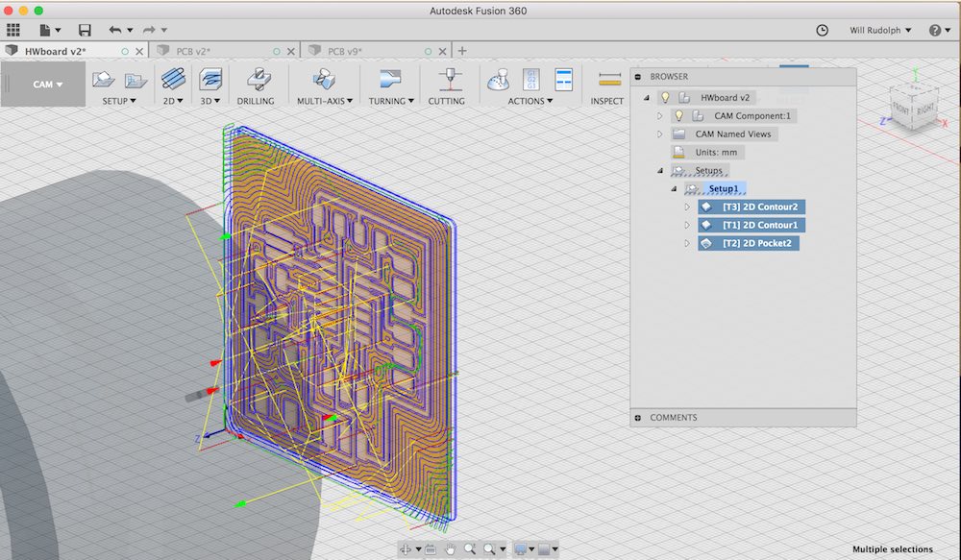Image resolution: width=961 pixels, height=560 pixels.
Task: Open the 2D dropdown menu
Action: point(173,101)
